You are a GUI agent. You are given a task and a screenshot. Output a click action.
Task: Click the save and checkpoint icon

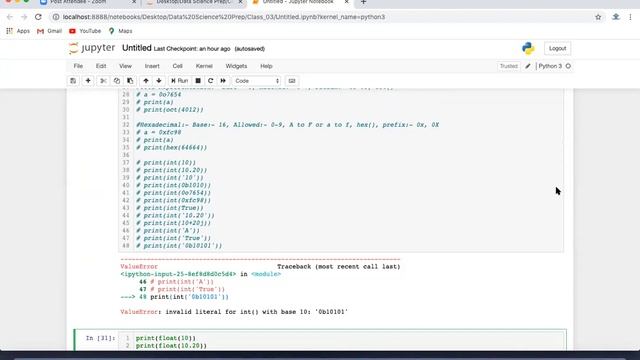(73, 81)
